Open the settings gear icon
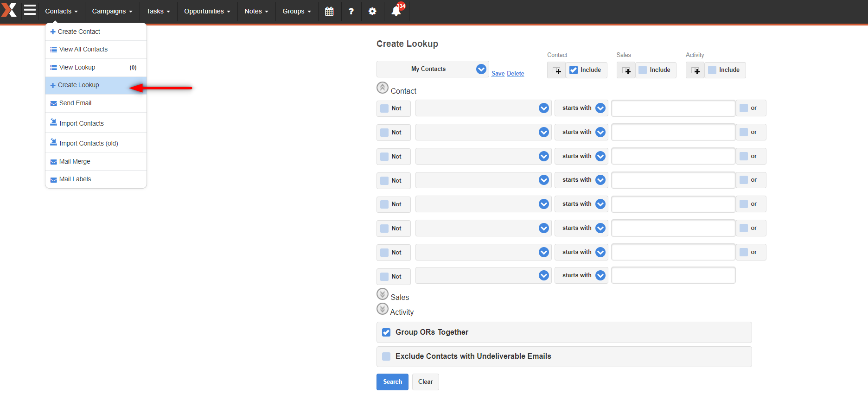 [x=372, y=11]
